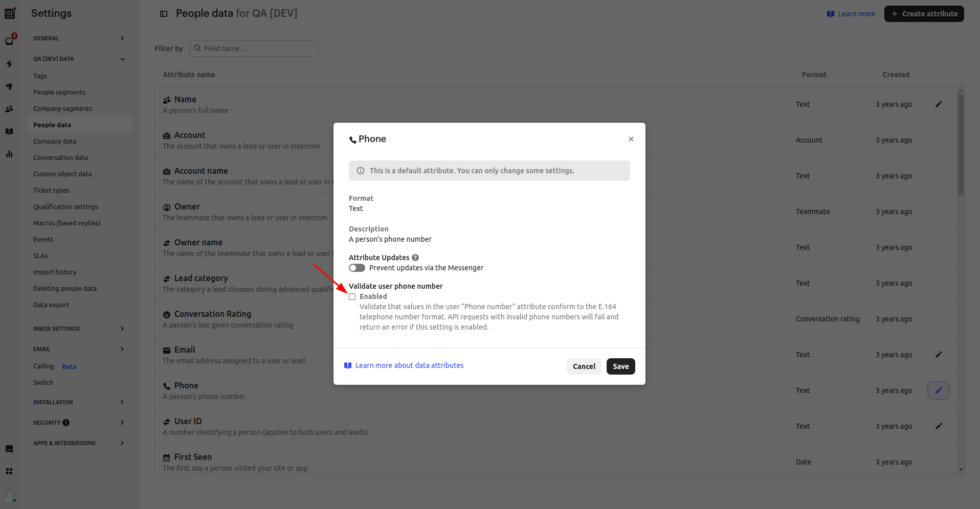
Task: Cancel the Phone attribute dialog
Action: [584, 366]
